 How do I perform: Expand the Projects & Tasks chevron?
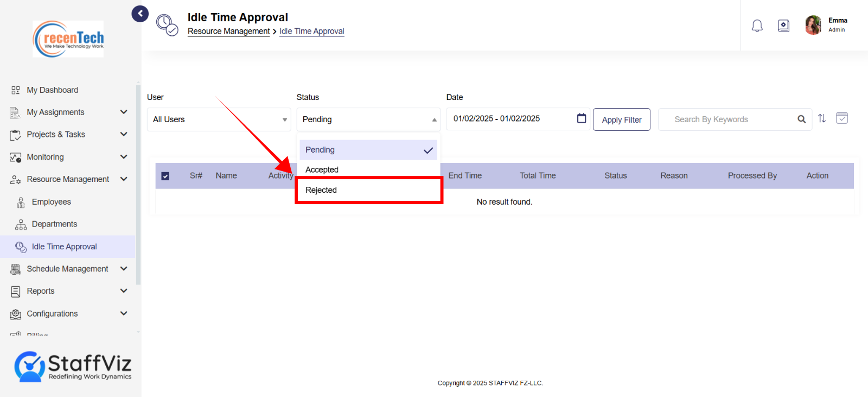point(124,134)
